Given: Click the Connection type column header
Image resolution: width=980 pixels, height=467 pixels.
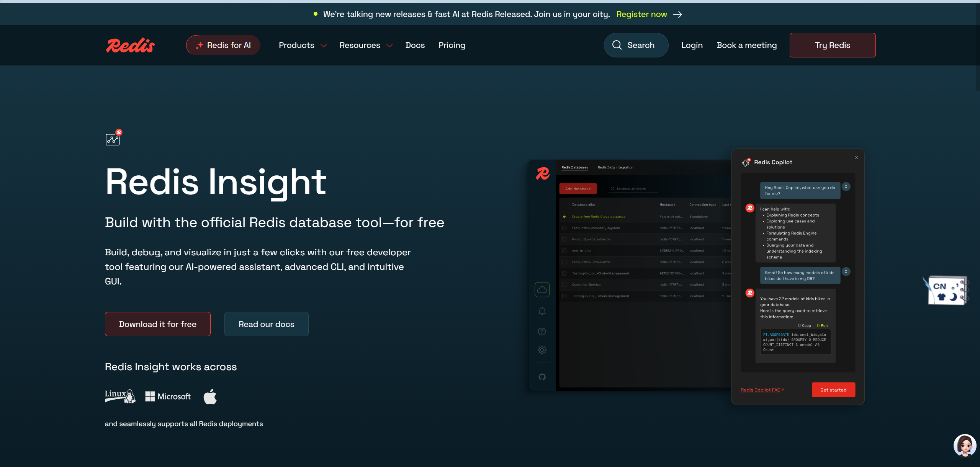Looking at the screenshot, I should coord(703,205).
